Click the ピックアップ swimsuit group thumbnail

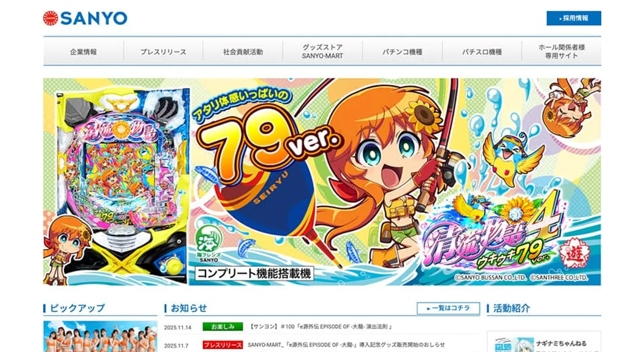[101, 336]
